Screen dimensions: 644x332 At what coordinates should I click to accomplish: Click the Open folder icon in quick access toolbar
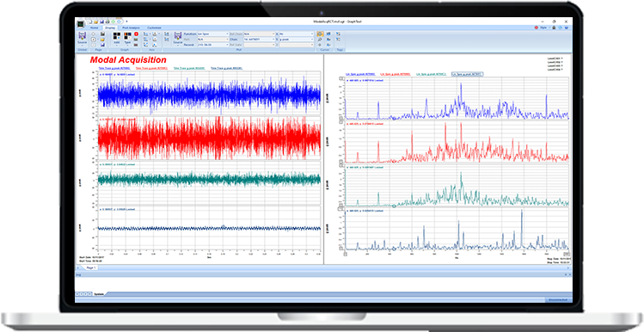[95, 22]
